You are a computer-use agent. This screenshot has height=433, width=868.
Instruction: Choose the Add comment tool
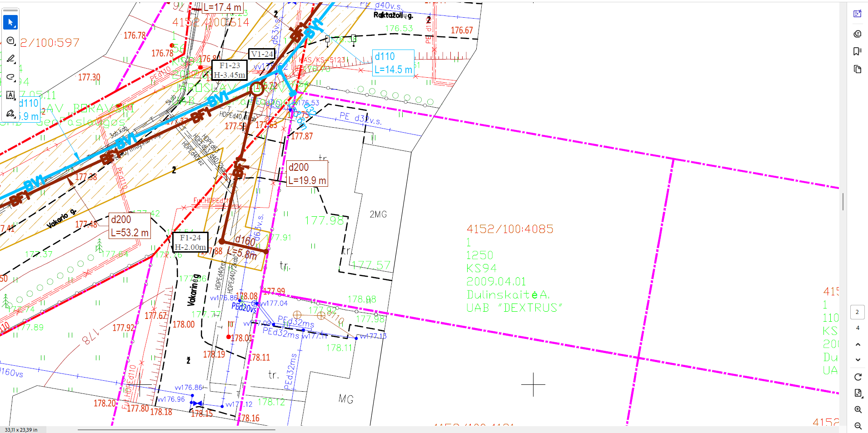click(x=10, y=41)
